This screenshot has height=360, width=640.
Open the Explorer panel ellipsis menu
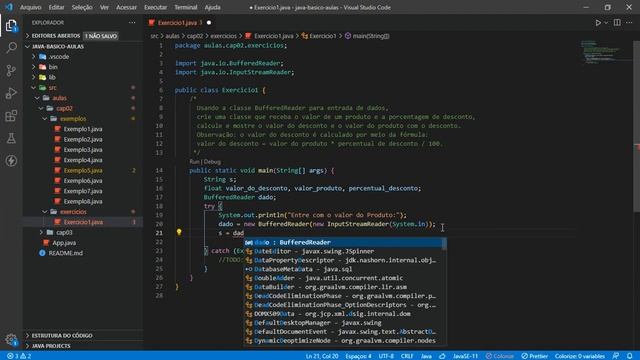132,23
